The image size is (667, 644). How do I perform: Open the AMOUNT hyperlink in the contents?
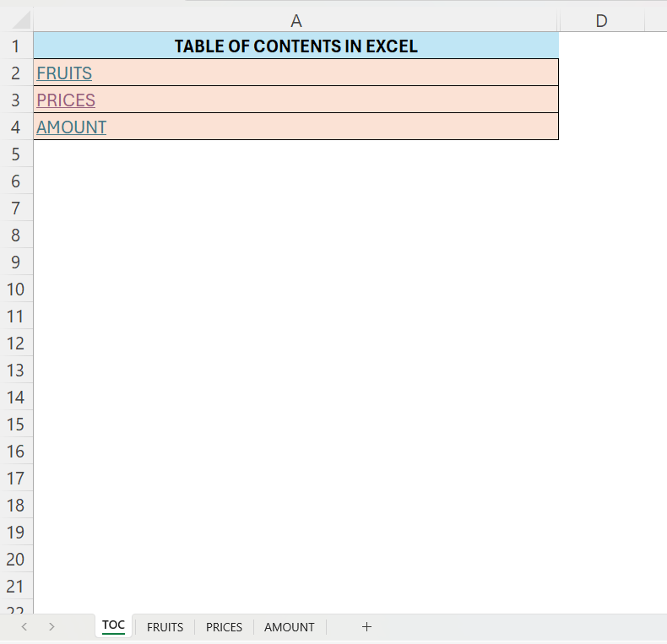[x=72, y=127]
